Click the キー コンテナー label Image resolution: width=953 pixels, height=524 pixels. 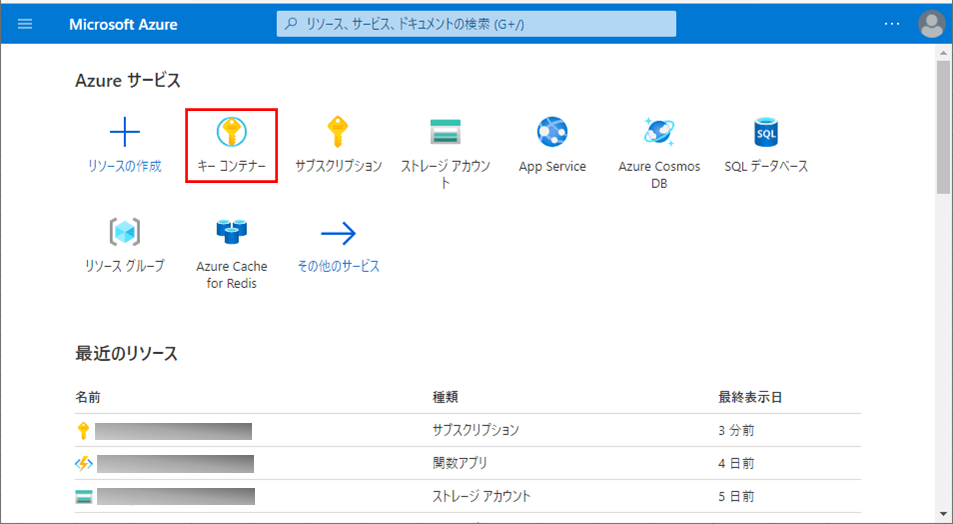point(232,166)
